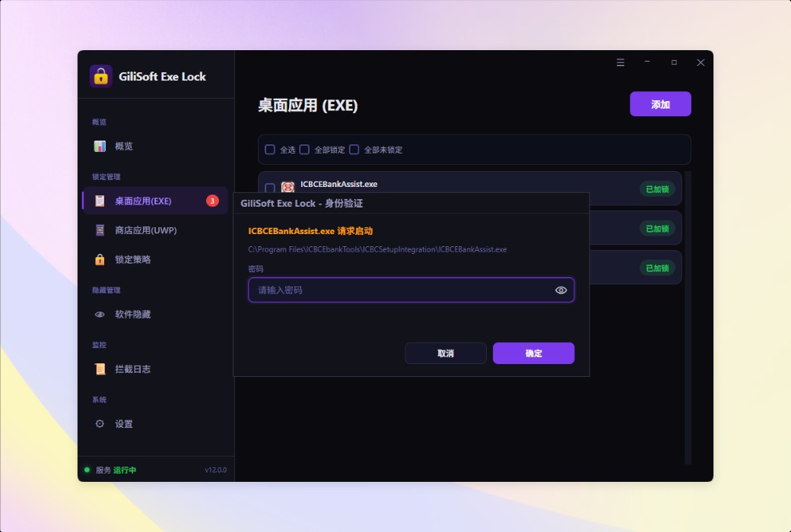Viewport: 791px width, 532px height.
Task: Switch to 软件隐藏 section
Action: coord(155,315)
